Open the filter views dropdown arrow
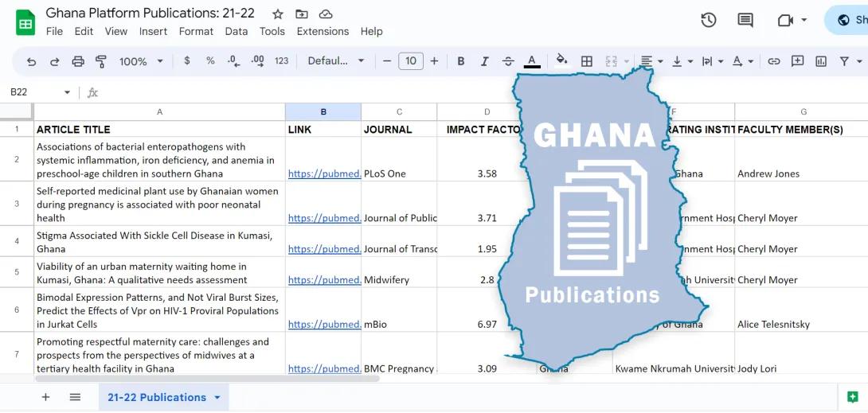 click(859, 61)
